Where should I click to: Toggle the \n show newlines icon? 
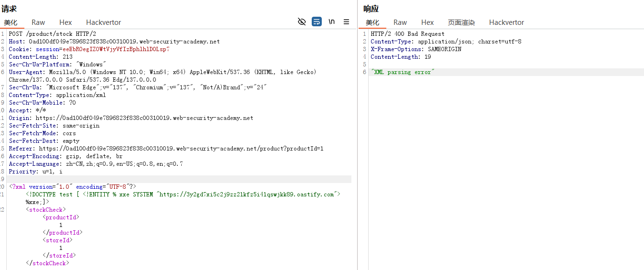click(x=331, y=22)
